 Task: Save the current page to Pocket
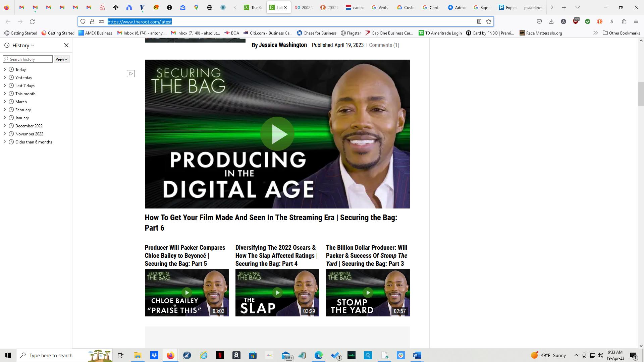[539, 21]
